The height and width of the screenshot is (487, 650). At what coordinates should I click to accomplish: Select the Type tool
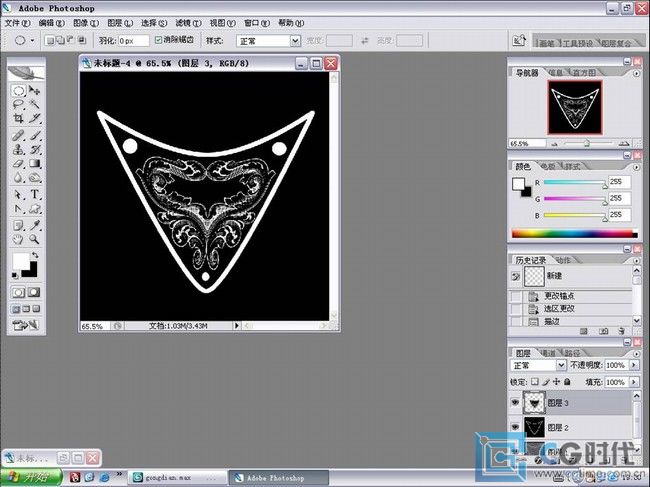34,194
